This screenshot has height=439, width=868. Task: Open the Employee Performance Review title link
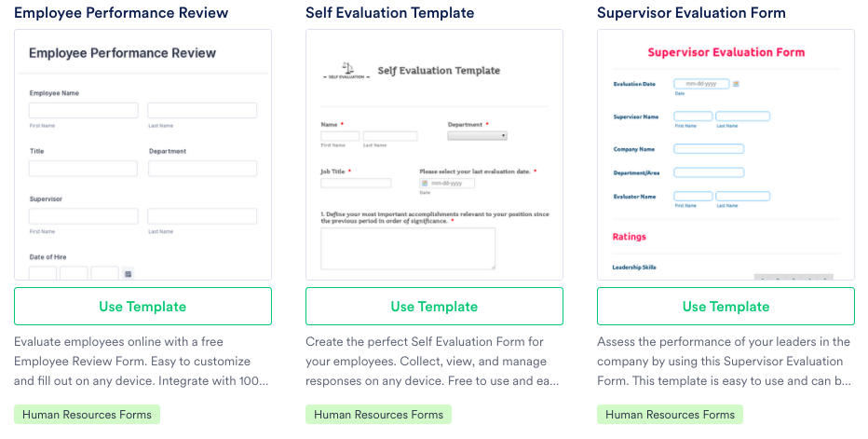(121, 13)
